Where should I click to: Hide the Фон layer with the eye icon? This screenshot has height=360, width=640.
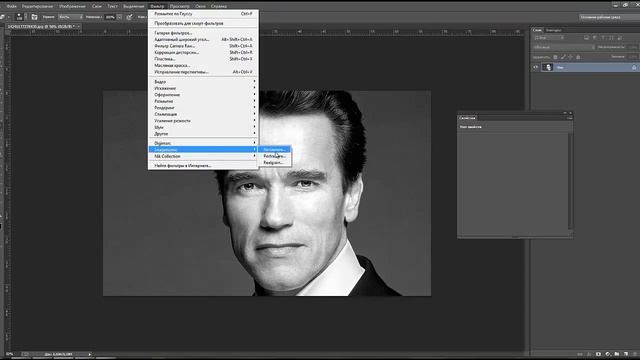[x=536, y=67]
